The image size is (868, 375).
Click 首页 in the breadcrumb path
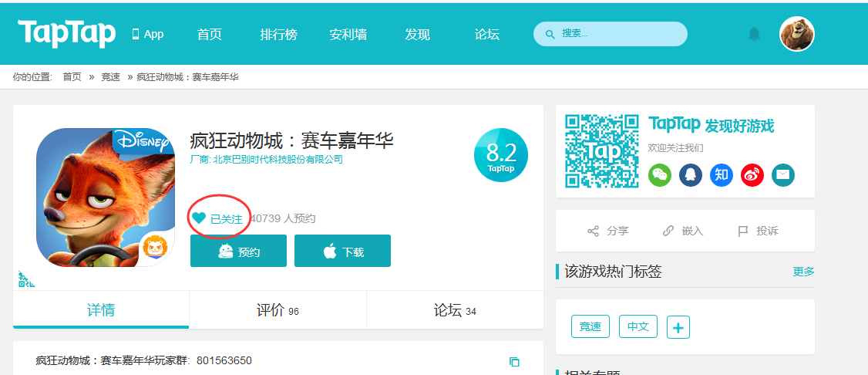pos(72,77)
